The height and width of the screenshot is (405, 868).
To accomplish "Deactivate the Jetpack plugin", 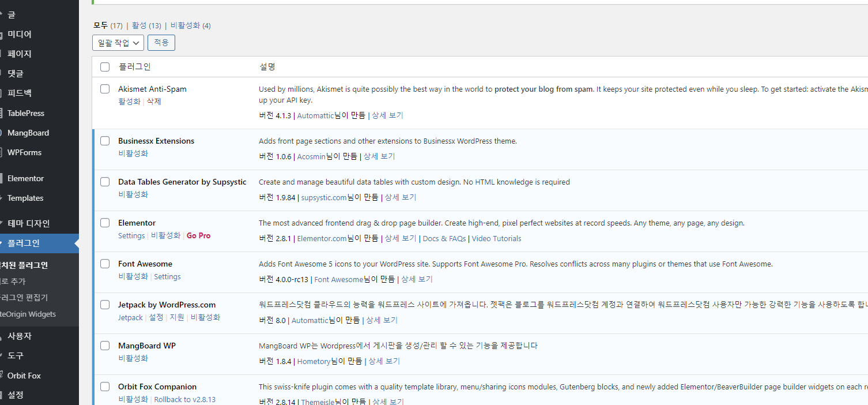I will (x=206, y=317).
